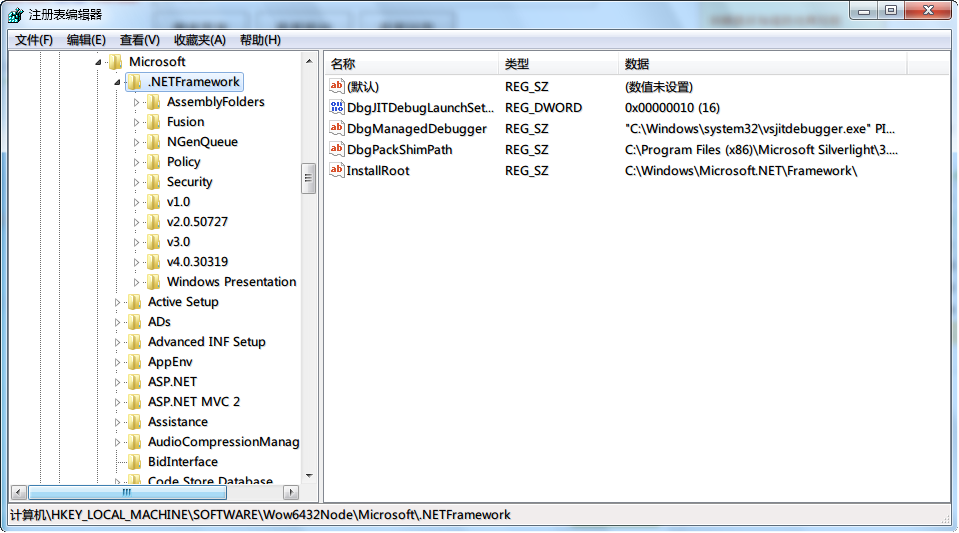Click the v2.0.50727 folder icon

click(x=154, y=222)
